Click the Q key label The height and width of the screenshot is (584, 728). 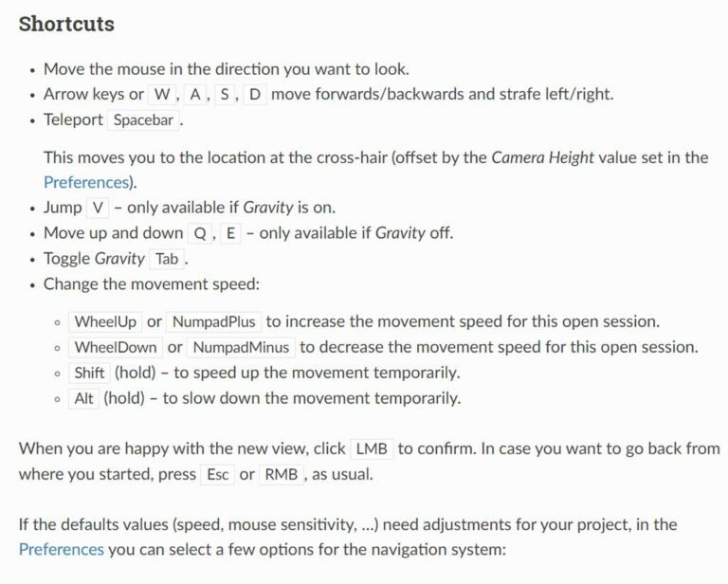pos(201,233)
